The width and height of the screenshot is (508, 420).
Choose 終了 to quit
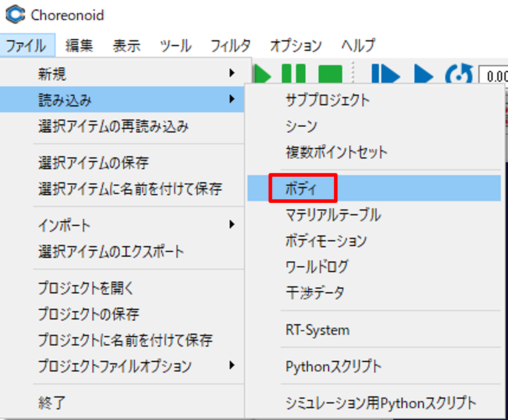[122, 403]
